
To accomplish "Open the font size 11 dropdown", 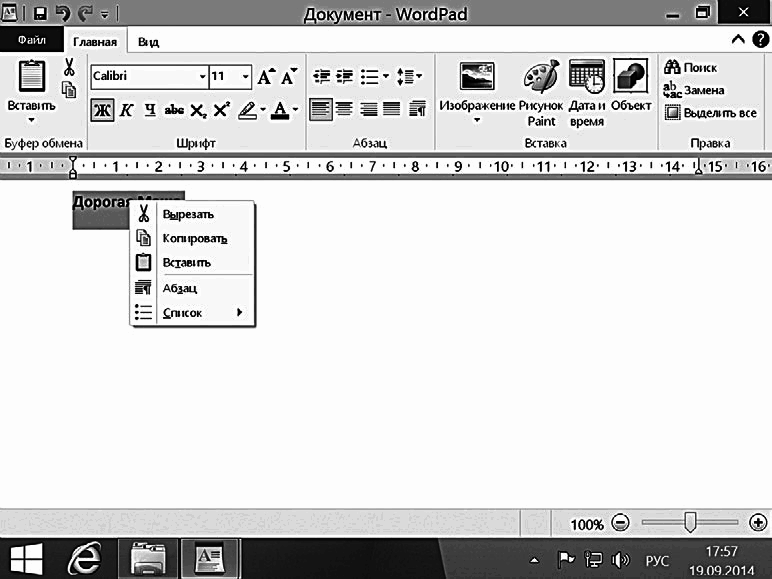I will pyautogui.click(x=245, y=76).
